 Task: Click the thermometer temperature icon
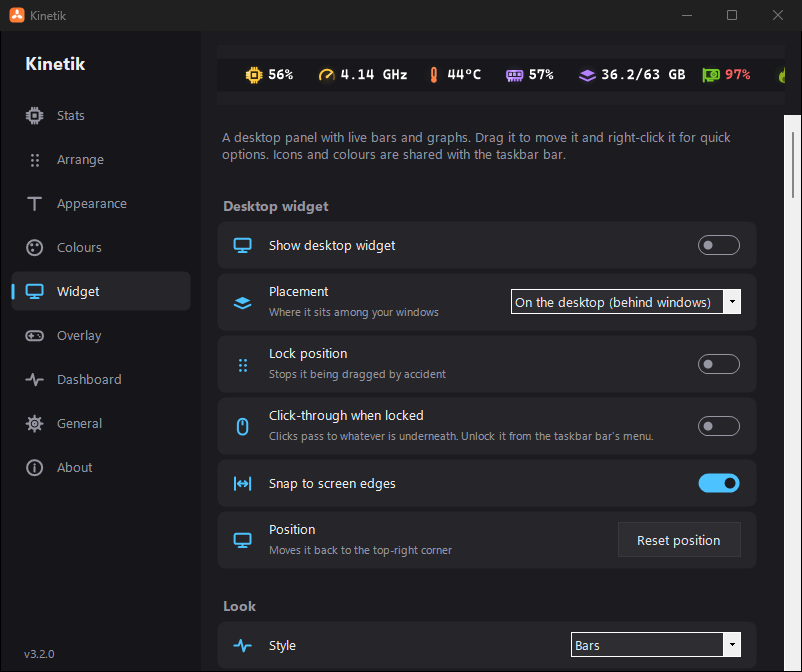point(434,75)
